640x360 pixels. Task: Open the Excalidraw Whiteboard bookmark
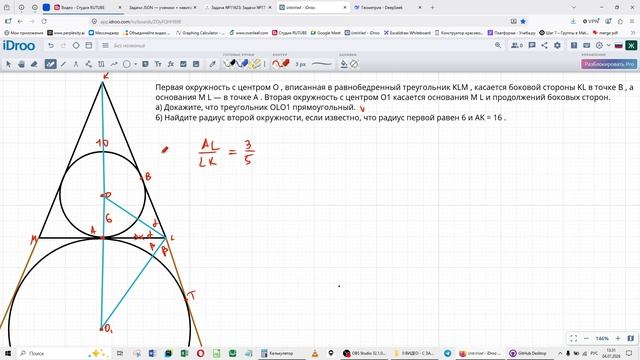407,33
